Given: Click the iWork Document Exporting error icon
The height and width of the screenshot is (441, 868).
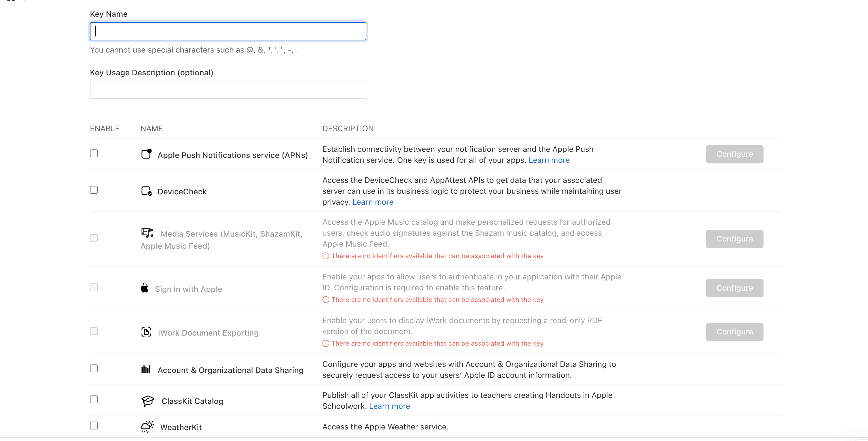Looking at the screenshot, I should click(326, 344).
